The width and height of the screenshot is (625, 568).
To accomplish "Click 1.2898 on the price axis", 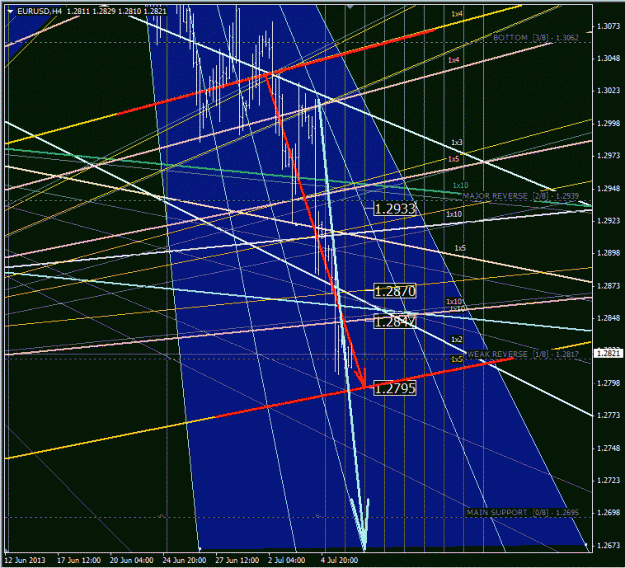I will [608, 253].
